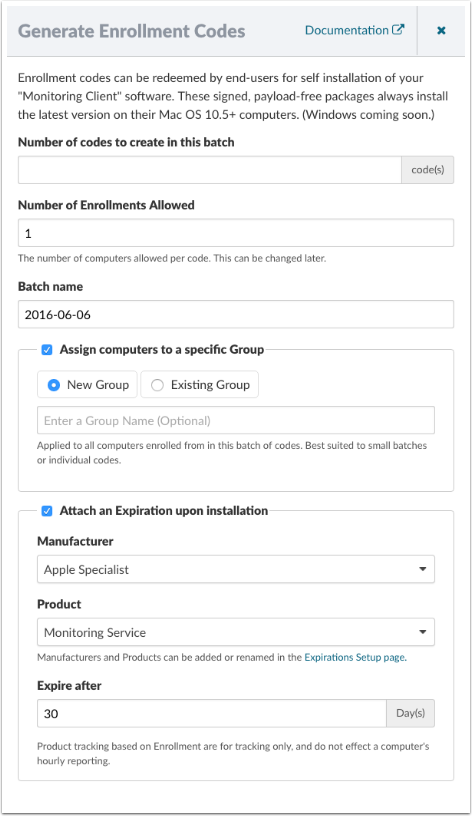This screenshot has height=816, width=472.
Task: Click the Expire after label
Action: tap(69, 686)
